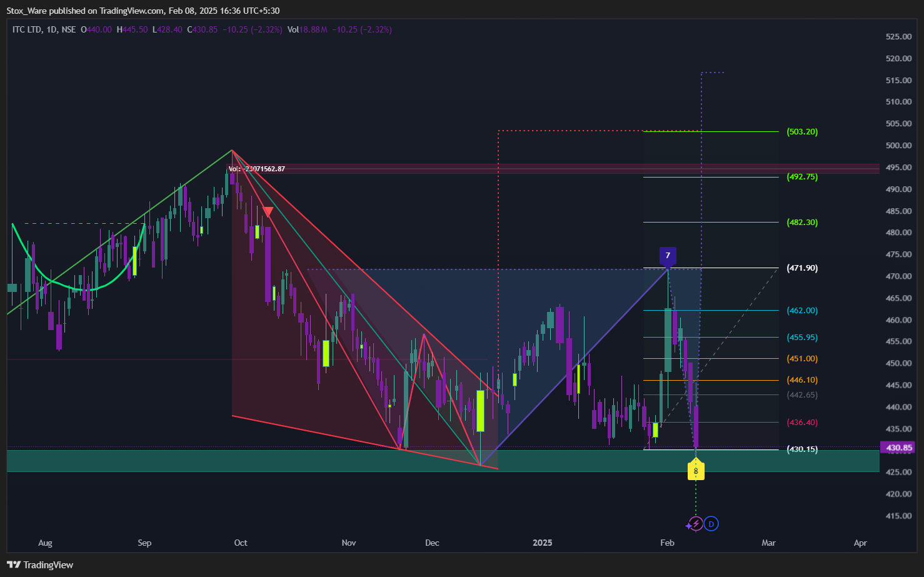The width and height of the screenshot is (924, 577).
Task: Click the Sep label on time axis
Action: tap(144, 543)
